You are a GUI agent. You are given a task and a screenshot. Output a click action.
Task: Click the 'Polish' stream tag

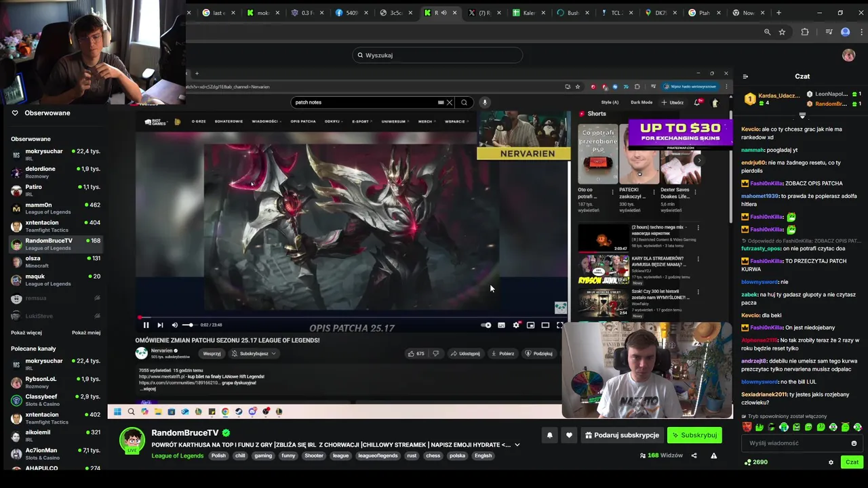click(218, 456)
